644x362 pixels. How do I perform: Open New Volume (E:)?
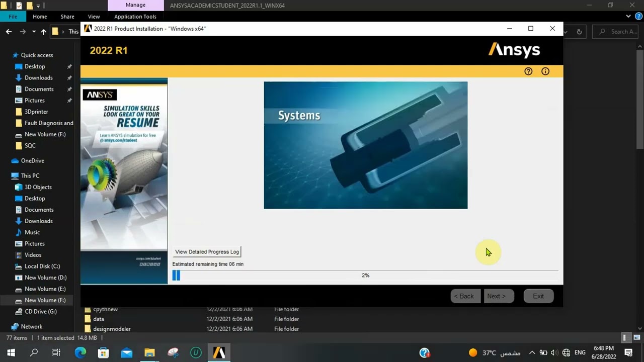coord(45,289)
